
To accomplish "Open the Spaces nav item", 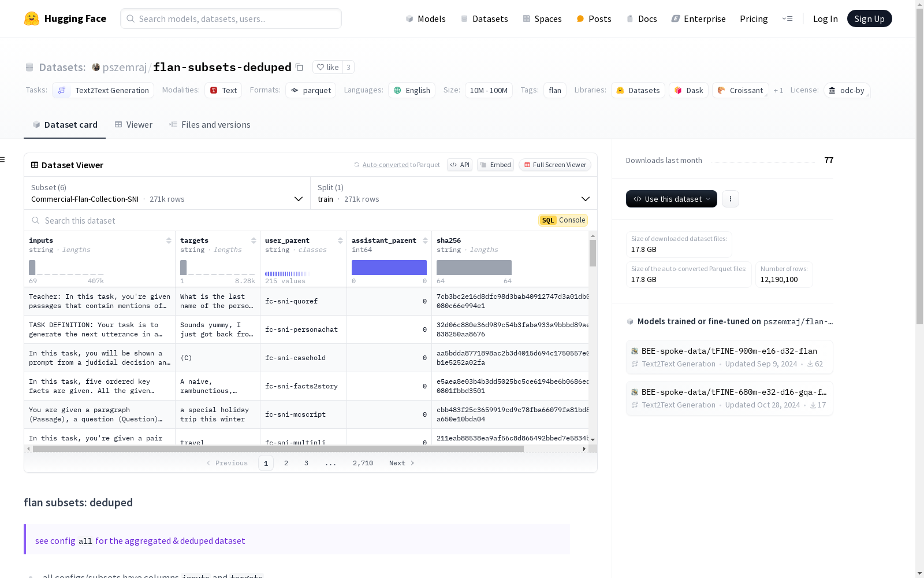I will [x=542, y=18].
